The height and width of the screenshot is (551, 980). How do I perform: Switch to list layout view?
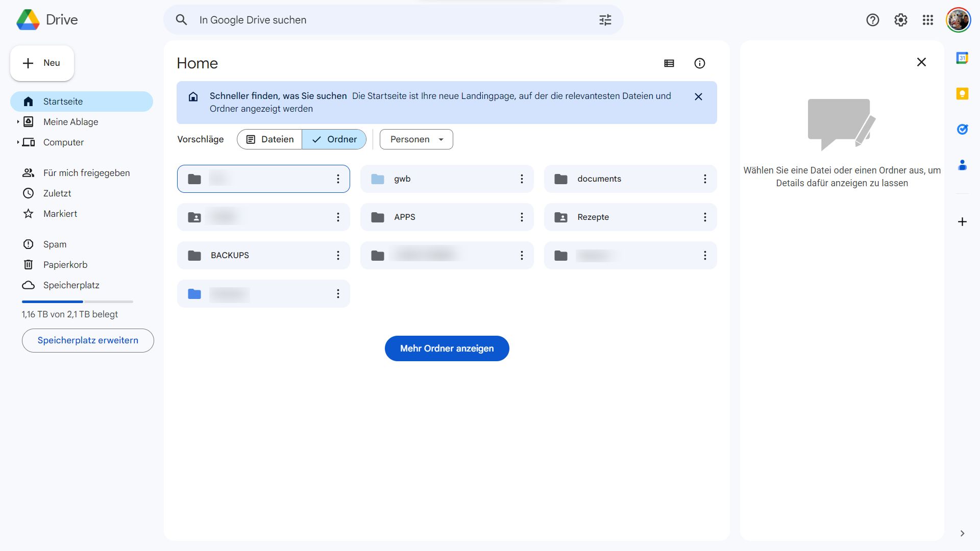coord(669,63)
